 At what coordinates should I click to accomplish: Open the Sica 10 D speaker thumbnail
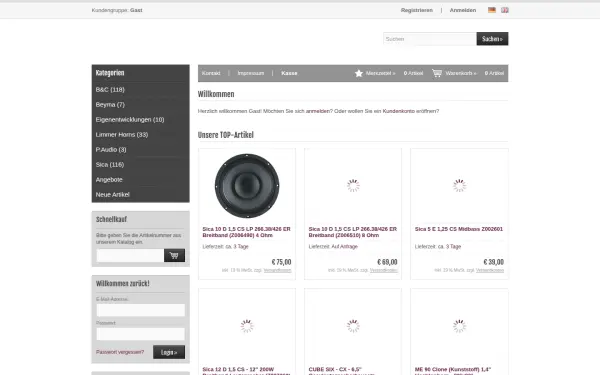click(x=247, y=186)
